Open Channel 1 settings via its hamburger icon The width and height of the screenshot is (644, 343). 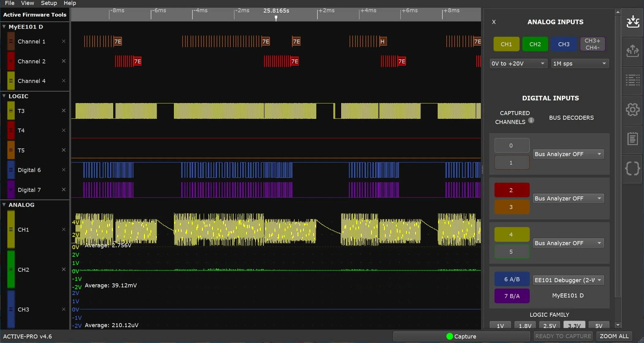pos(11,41)
